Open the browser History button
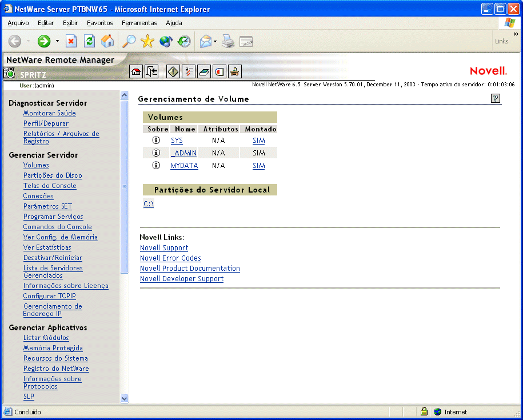The image size is (523, 420). pyautogui.click(x=184, y=41)
